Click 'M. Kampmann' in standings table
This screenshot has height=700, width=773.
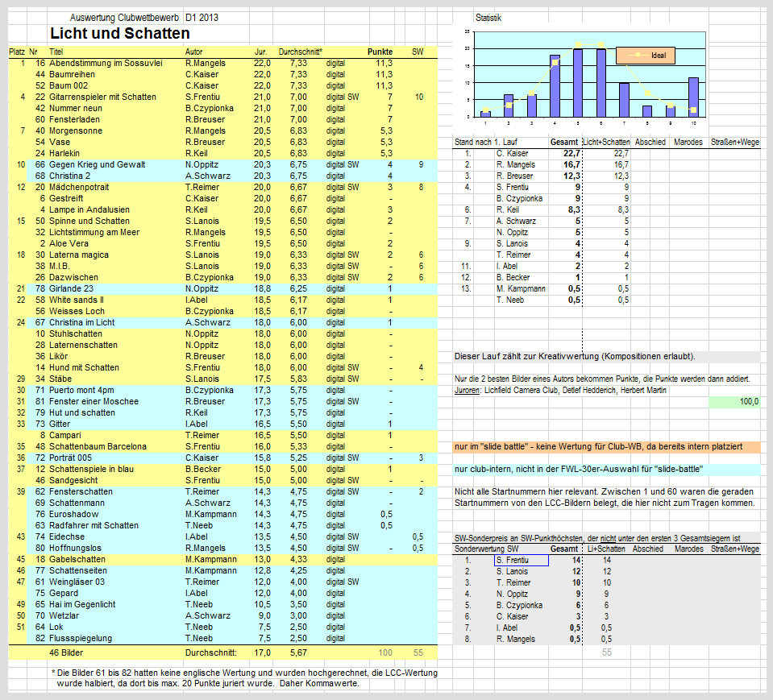click(521, 288)
